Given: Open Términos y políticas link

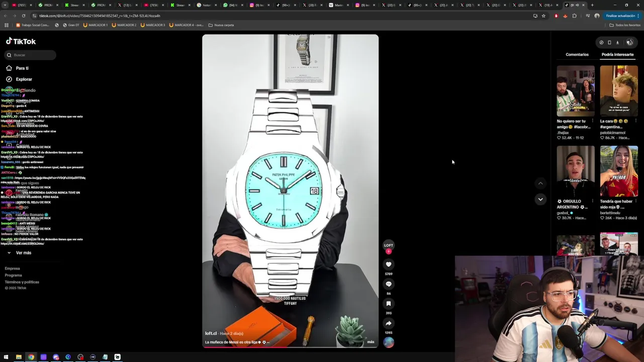Looking at the screenshot, I should click(x=22, y=282).
